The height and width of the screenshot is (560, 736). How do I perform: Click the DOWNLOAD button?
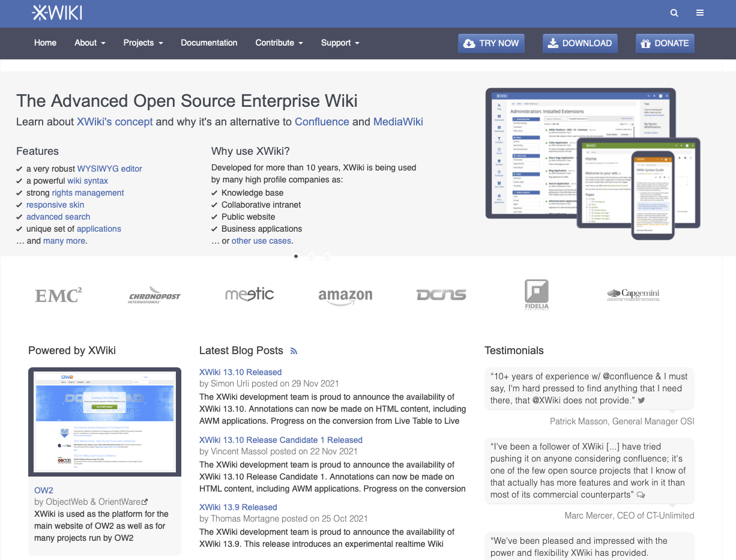[x=580, y=43]
